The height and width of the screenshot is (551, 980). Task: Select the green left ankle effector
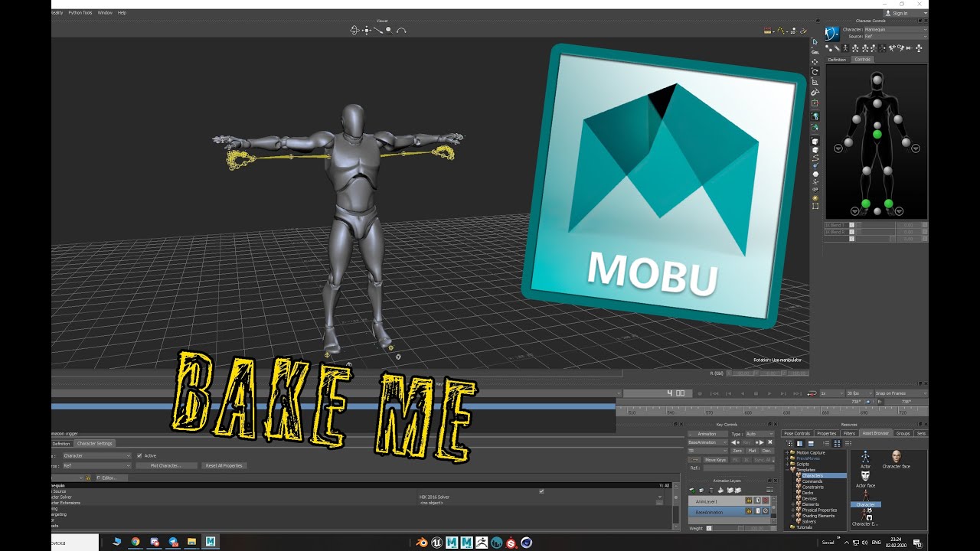click(889, 204)
